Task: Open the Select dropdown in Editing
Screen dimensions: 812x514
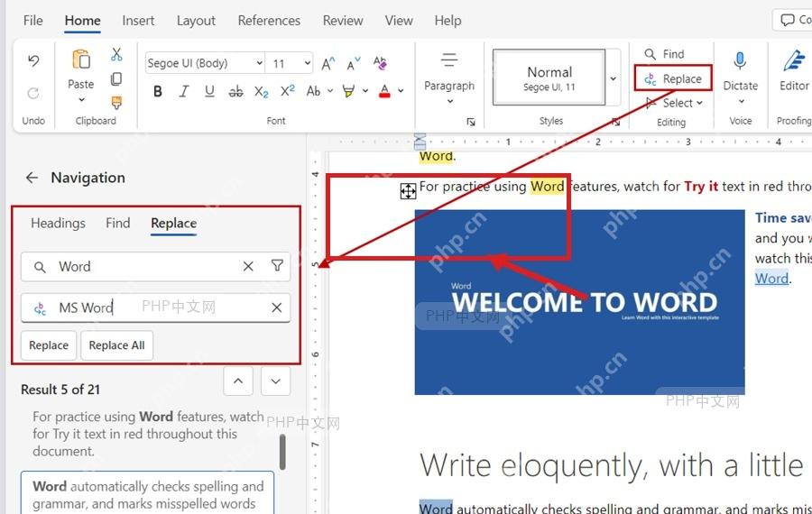Action: pyautogui.click(x=675, y=103)
